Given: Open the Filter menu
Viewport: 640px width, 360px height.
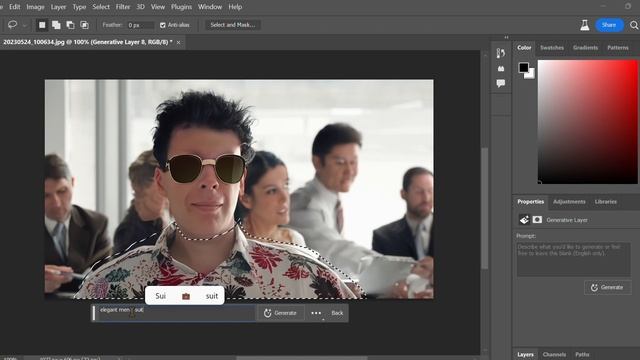Looking at the screenshot, I should [123, 7].
